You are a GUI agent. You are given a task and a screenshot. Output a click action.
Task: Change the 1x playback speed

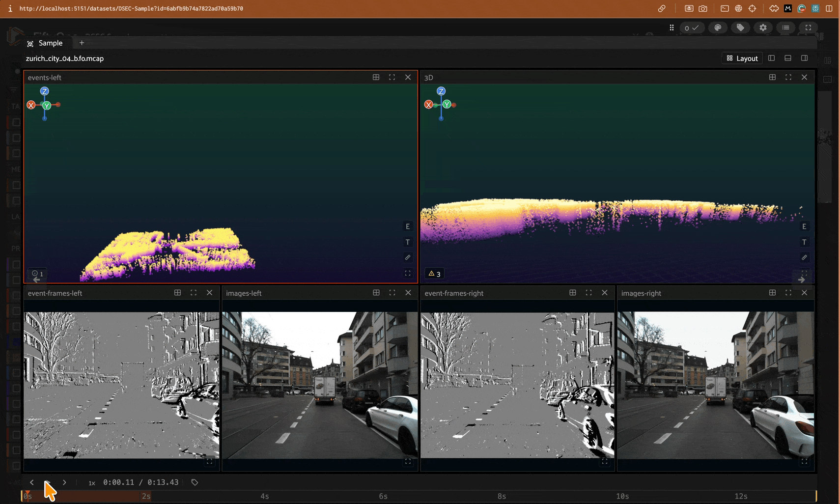tap(92, 483)
